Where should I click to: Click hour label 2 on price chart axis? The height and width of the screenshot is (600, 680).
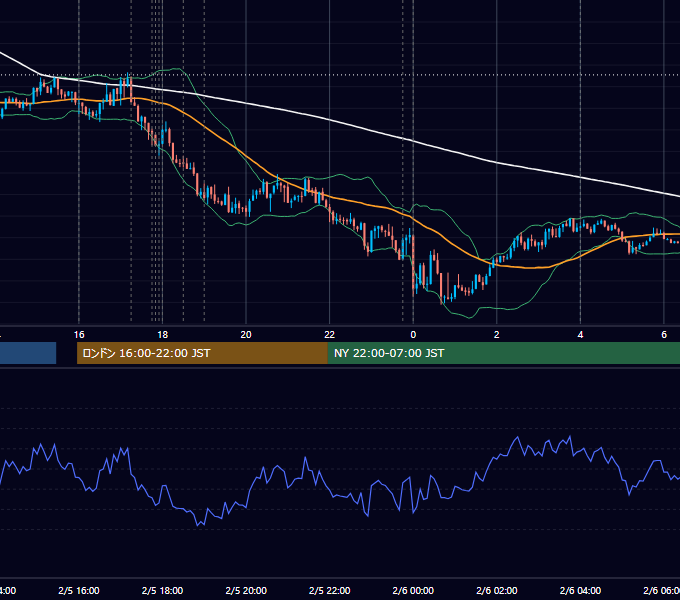tap(497, 335)
